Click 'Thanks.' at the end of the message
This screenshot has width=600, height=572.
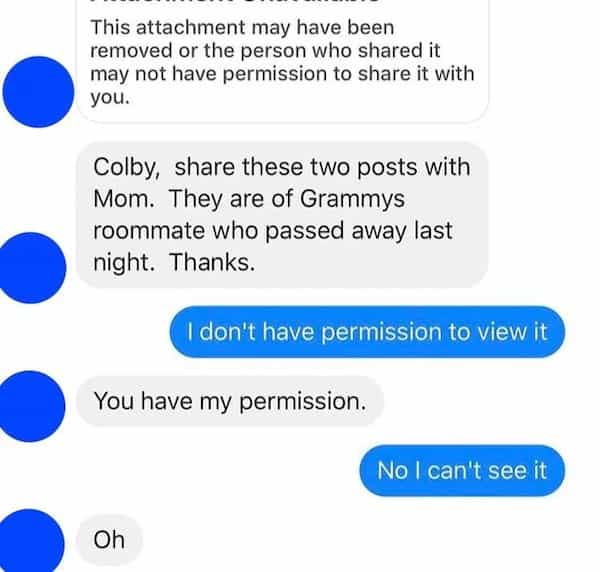click(x=212, y=262)
